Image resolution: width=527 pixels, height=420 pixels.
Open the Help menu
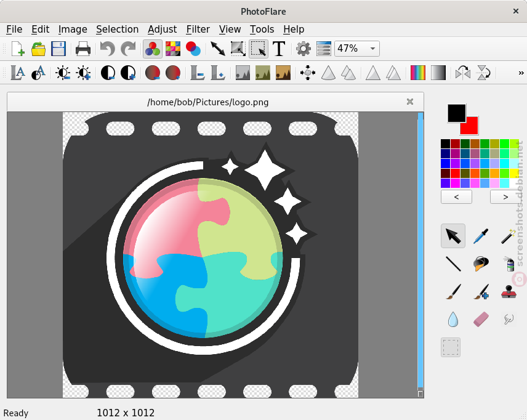tap(294, 30)
